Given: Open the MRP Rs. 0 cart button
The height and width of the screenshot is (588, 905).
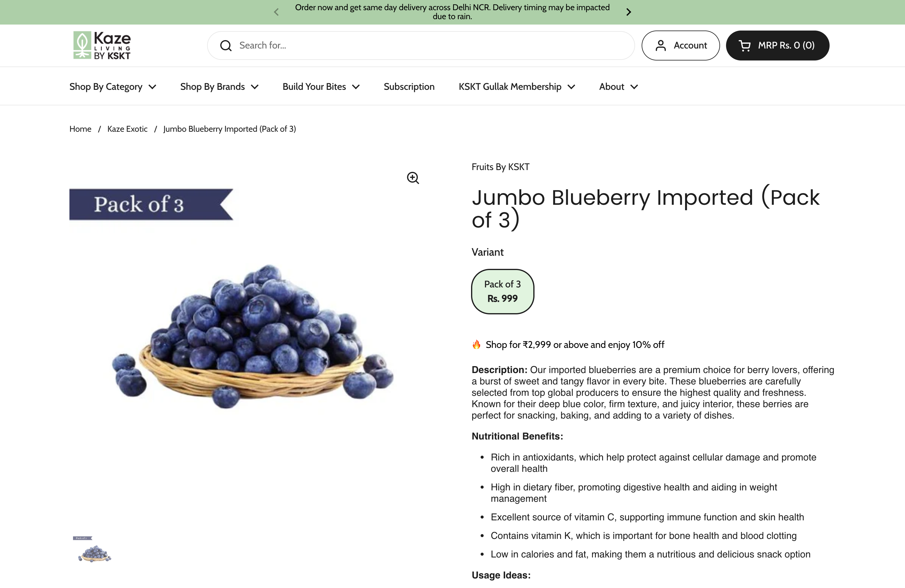Looking at the screenshot, I should click(x=778, y=46).
